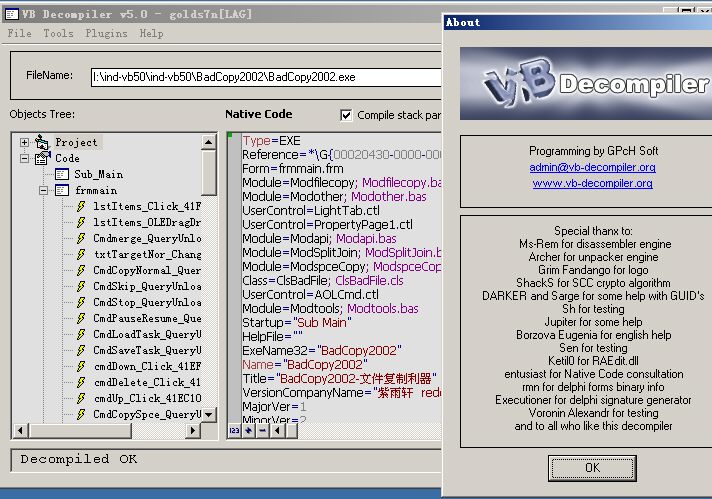
Task: Click lightning icon beside cmdUp_Click_41EC10
Action: [x=81, y=398]
